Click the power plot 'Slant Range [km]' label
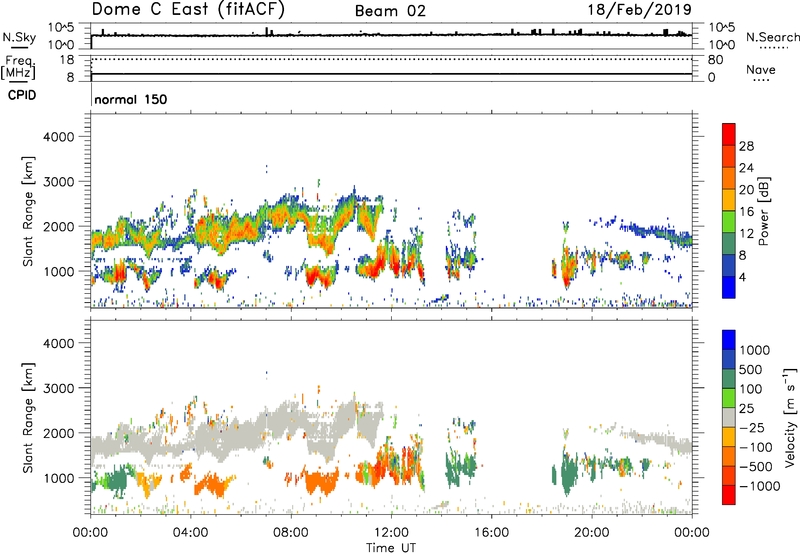The image size is (800, 554). click(x=28, y=211)
